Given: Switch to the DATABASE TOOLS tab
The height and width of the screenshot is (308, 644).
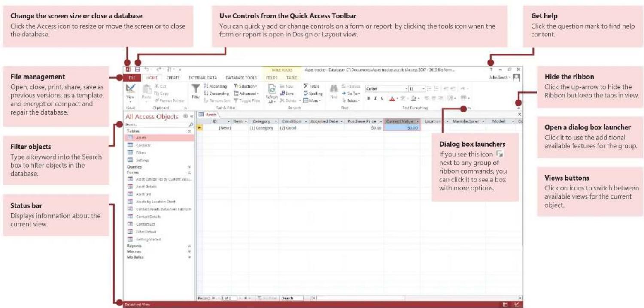Looking at the screenshot, I should point(241,78).
